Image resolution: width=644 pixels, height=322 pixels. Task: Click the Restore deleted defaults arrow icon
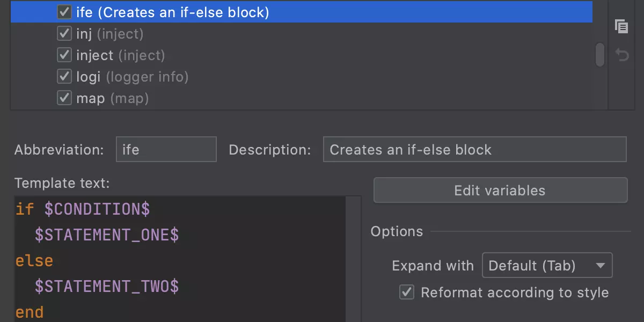[621, 55]
